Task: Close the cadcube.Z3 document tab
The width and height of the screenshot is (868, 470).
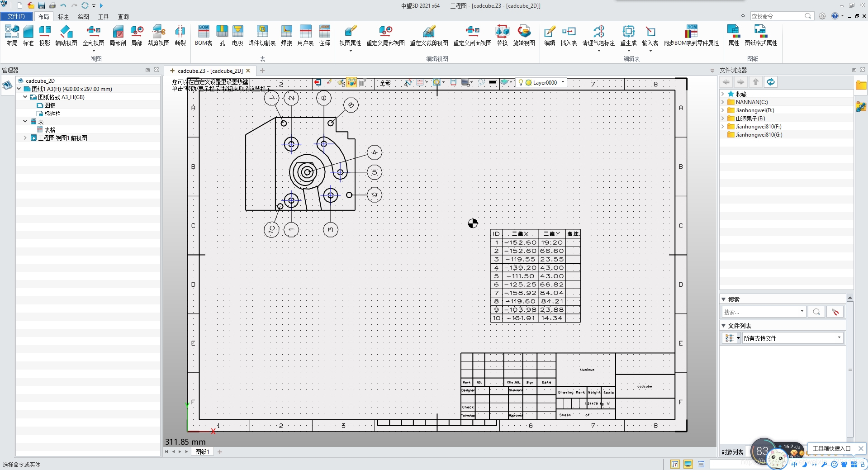Action: pyautogui.click(x=248, y=71)
